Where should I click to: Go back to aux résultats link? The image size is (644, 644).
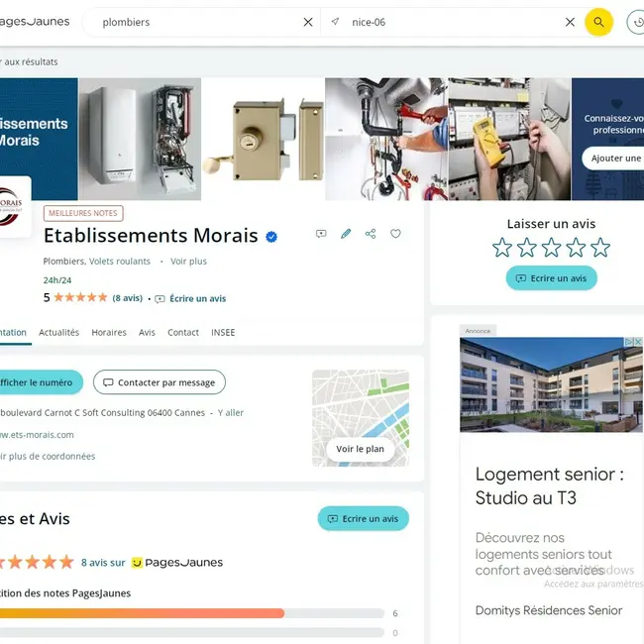[29, 62]
